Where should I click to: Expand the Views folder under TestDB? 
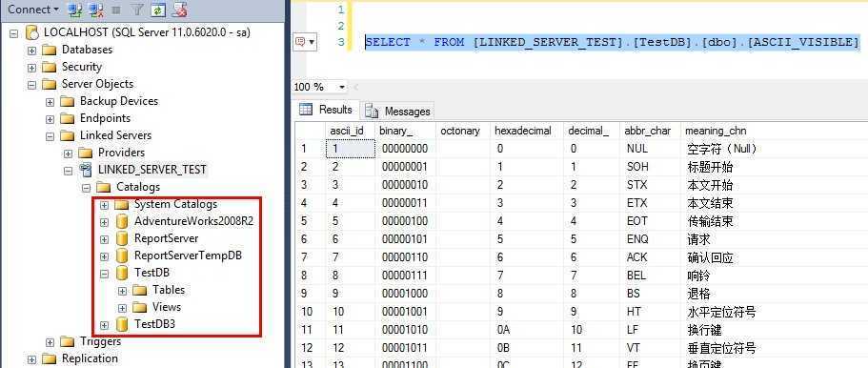pyautogui.click(x=122, y=308)
